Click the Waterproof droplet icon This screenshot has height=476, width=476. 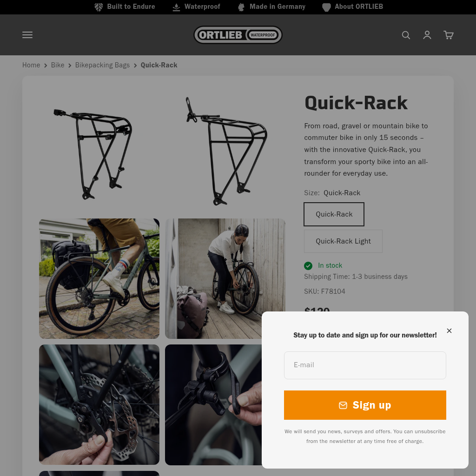click(x=176, y=7)
